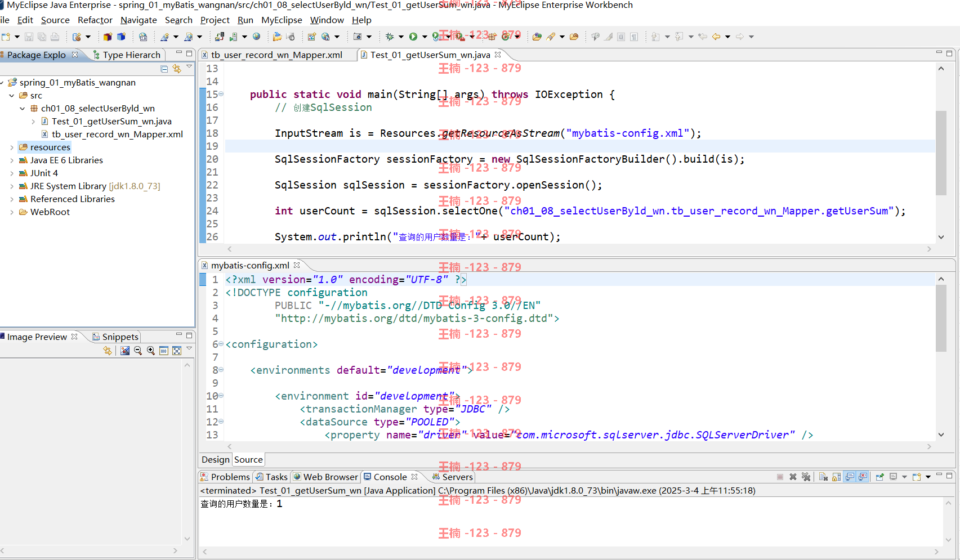Click Remove Launch X icon in Console
The image size is (960, 560).
(793, 477)
